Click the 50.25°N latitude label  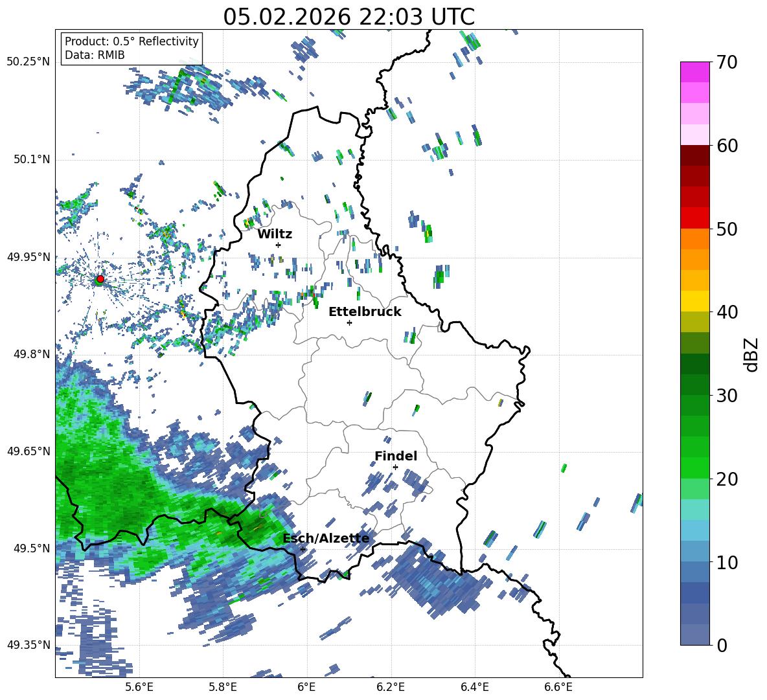29,62
